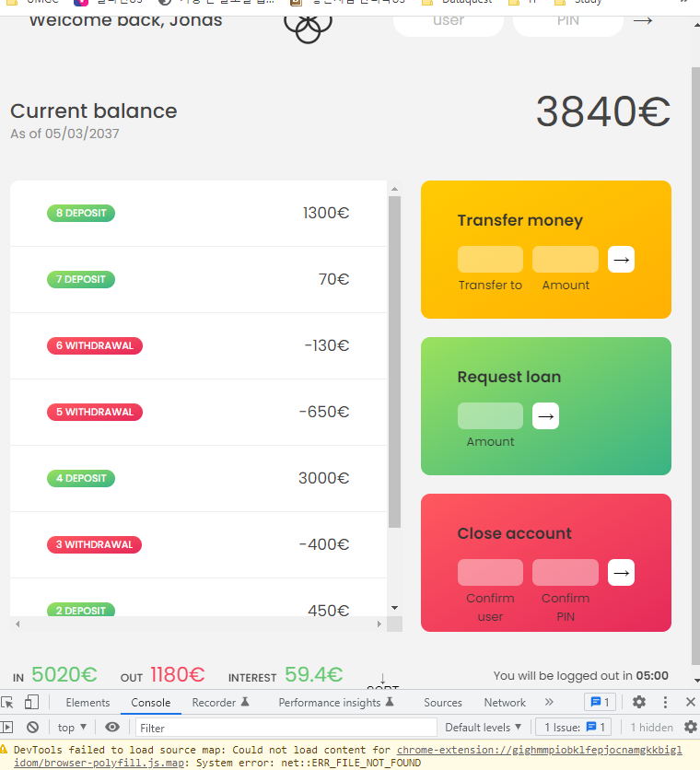Click the movements list up scroll arrow
The height and width of the screenshot is (770, 700).
click(x=394, y=189)
